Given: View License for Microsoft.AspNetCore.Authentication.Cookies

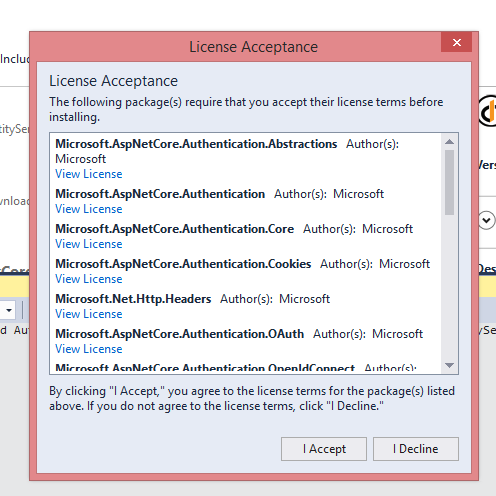Looking at the screenshot, I should [89, 279].
